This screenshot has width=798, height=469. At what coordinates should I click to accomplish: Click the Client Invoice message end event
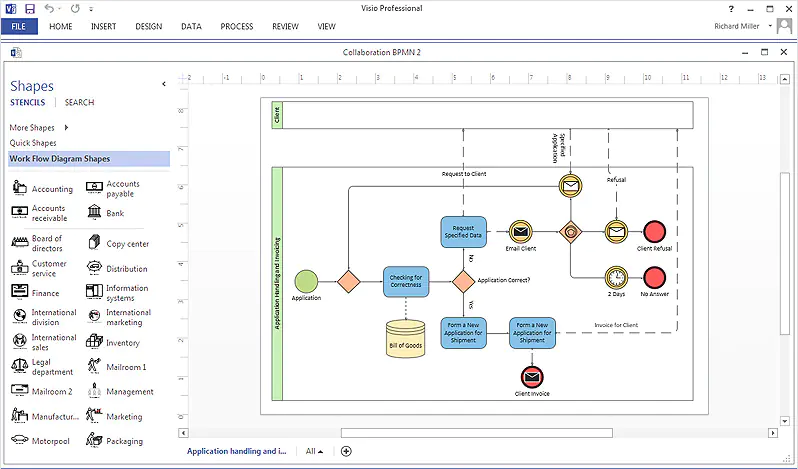[x=532, y=377]
